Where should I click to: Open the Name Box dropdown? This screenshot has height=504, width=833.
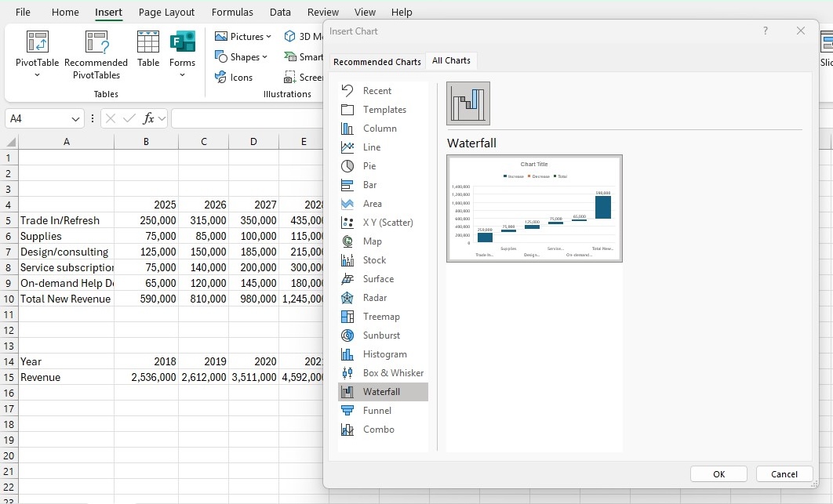[76, 118]
